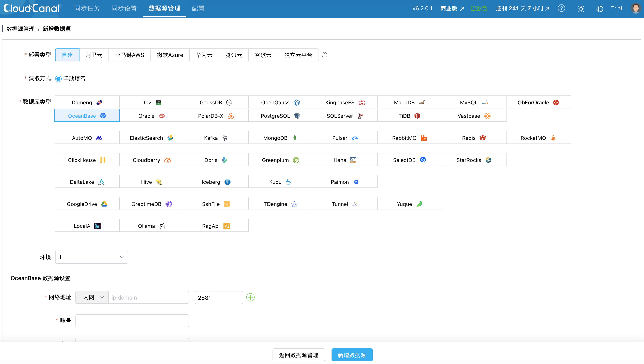Screen dimensions: 644x364
Task: Choose the Oracle database type
Action: coord(151,116)
